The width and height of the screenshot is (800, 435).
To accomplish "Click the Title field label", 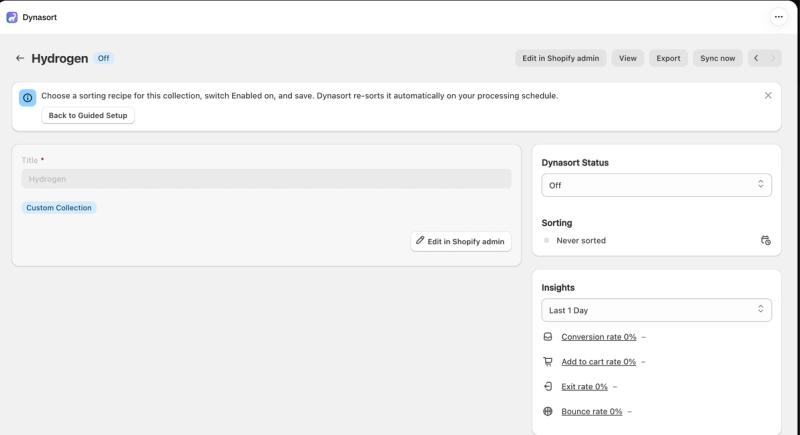I will (30, 160).
